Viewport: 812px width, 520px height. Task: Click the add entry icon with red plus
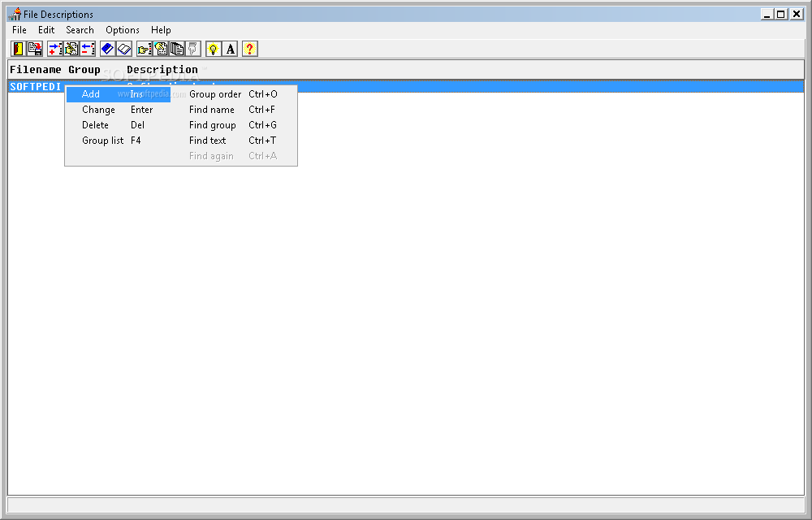point(55,49)
